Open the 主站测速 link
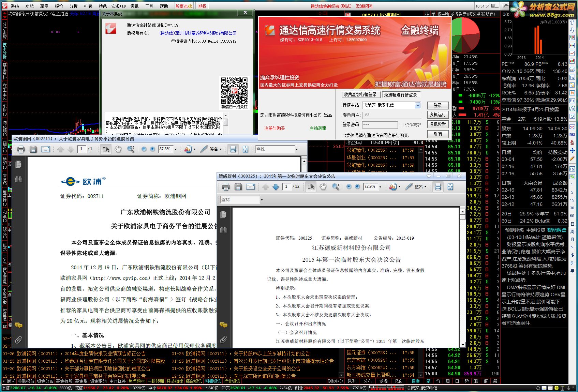 pos(318,129)
